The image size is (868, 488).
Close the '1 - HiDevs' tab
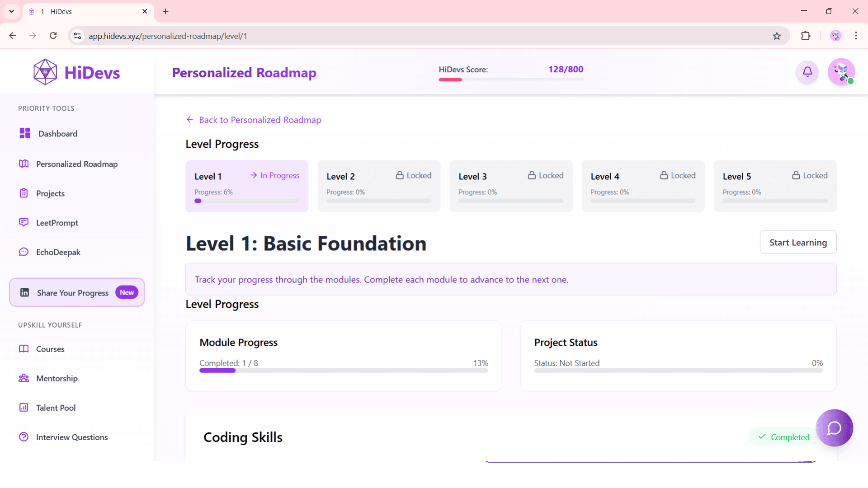tap(145, 11)
